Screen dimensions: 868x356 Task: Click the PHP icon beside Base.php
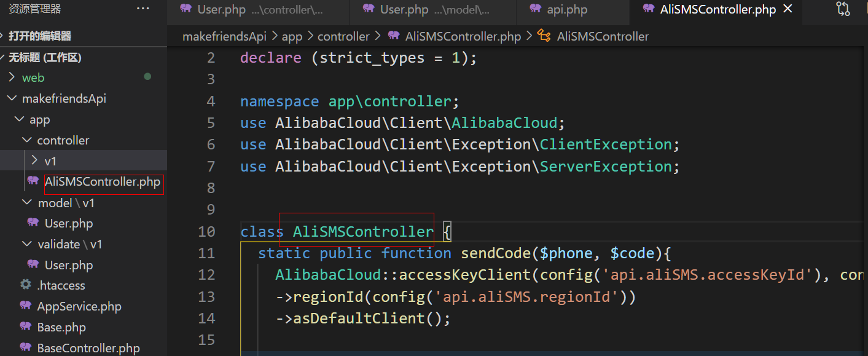coord(26,327)
